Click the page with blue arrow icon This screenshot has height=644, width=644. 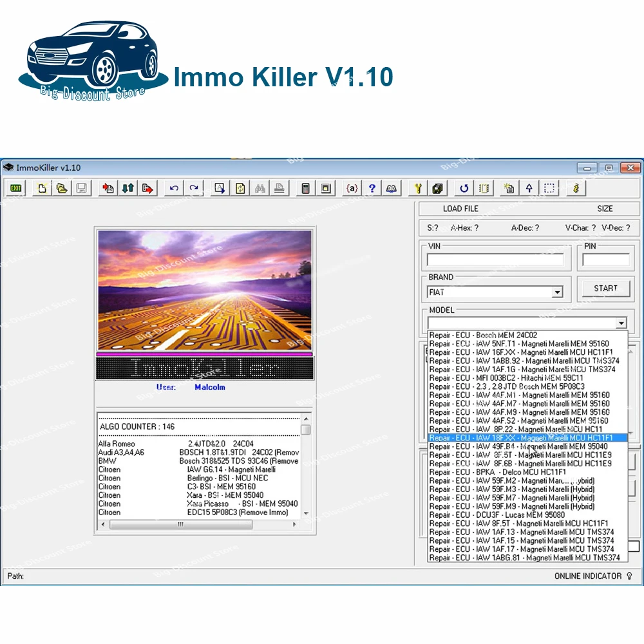pos(220,189)
